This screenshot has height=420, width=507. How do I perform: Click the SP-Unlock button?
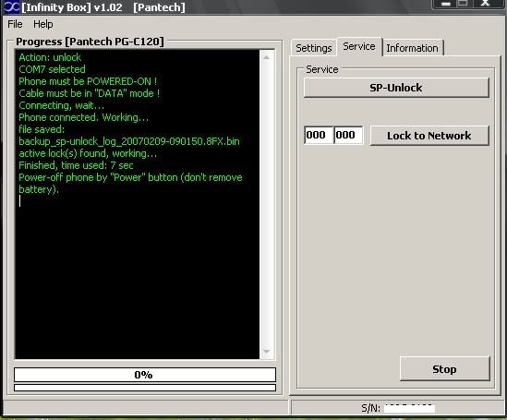coord(396,88)
